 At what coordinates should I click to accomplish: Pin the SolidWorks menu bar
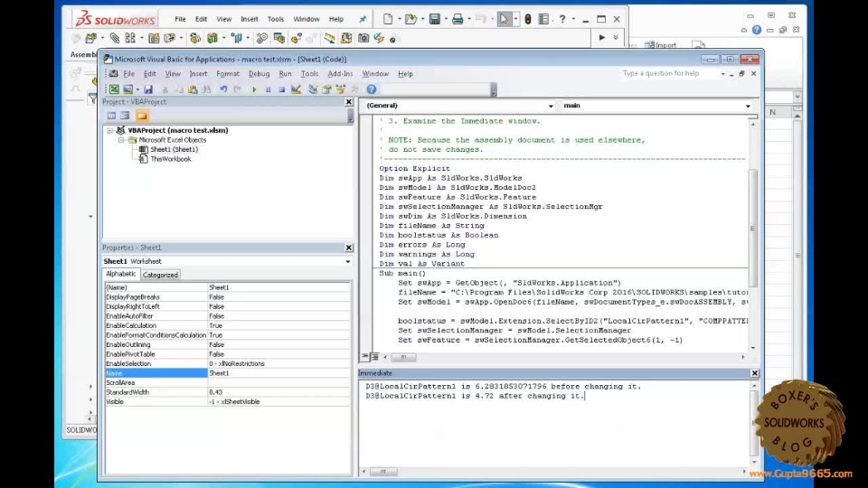[363, 19]
